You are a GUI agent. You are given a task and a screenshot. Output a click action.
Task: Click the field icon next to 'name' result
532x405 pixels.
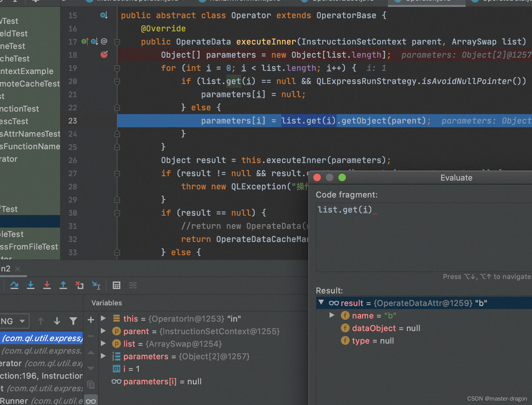pyautogui.click(x=345, y=315)
